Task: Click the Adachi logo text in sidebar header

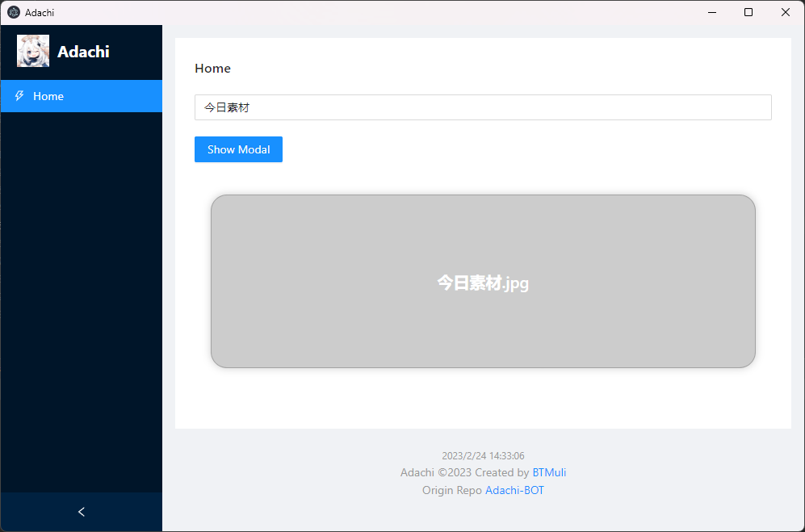Action: click(x=84, y=52)
